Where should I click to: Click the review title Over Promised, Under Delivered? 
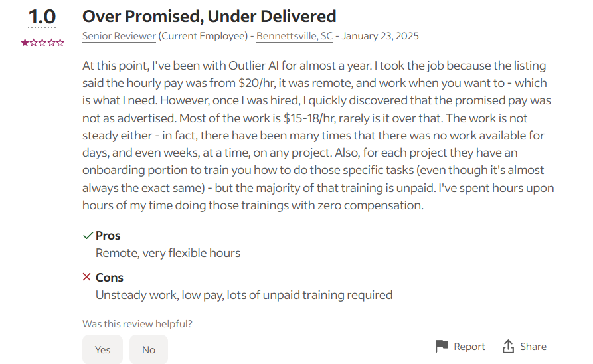tap(209, 16)
